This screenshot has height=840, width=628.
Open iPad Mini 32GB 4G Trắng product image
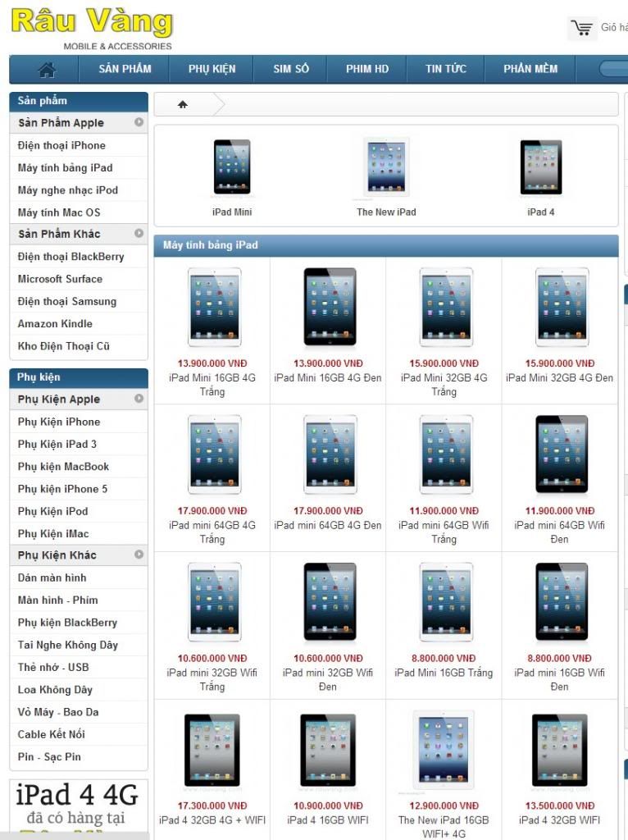pyautogui.click(x=446, y=307)
